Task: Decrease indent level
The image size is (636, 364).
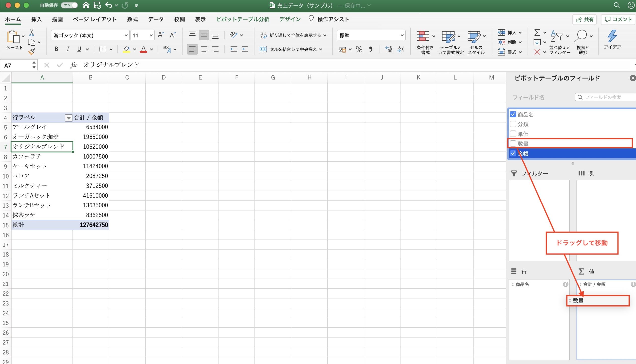Action: (234, 49)
